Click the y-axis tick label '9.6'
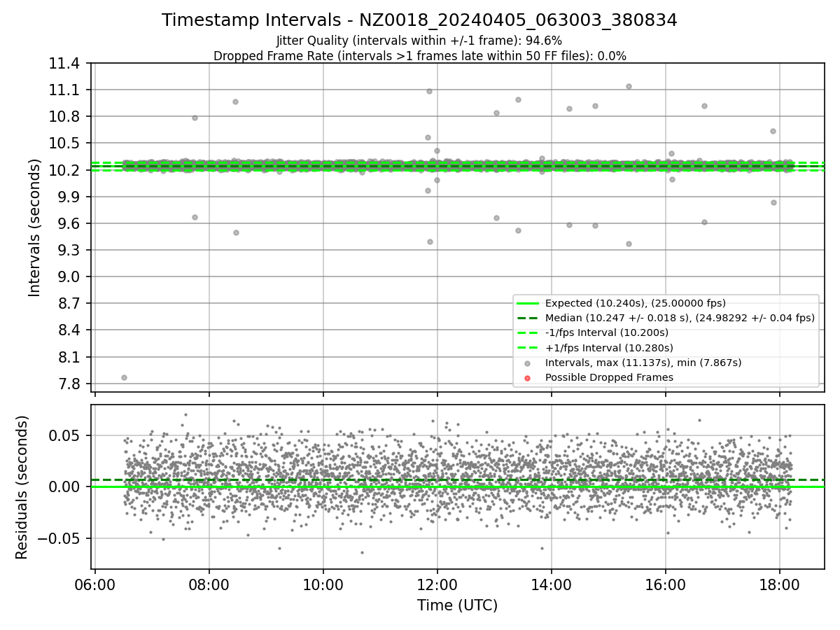 click(69, 224)
